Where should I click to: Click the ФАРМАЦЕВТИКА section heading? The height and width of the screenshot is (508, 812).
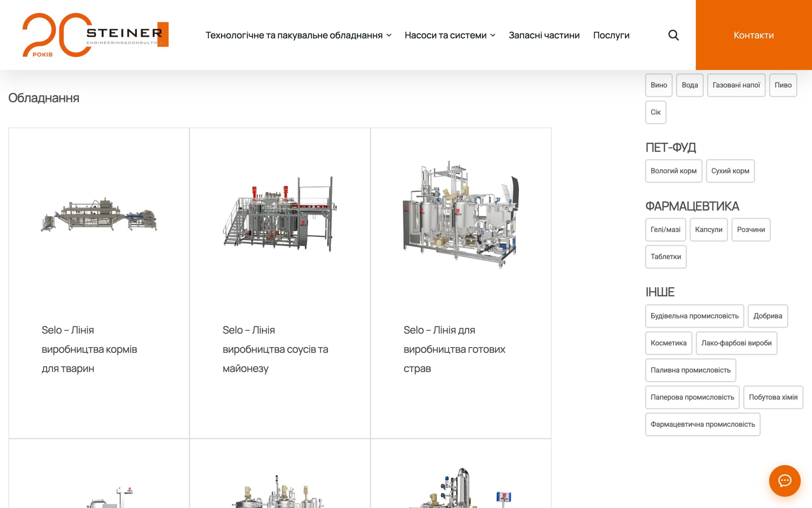692,206
